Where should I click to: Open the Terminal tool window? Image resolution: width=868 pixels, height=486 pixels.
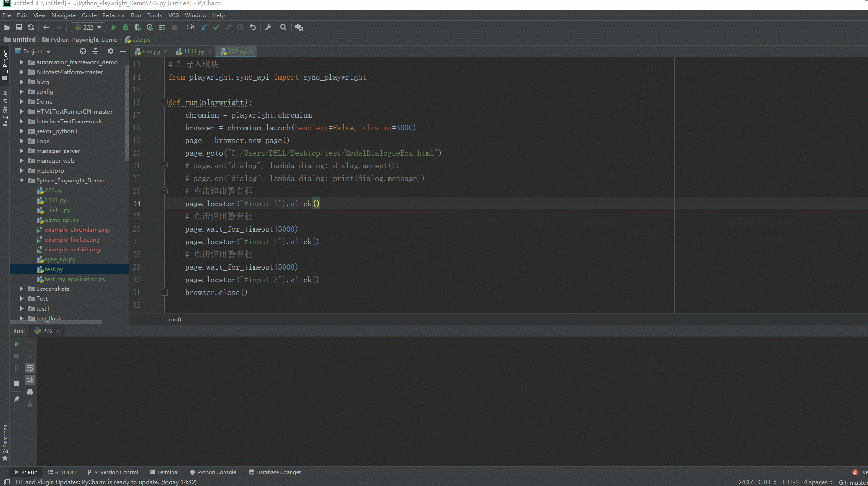point(164,472)
